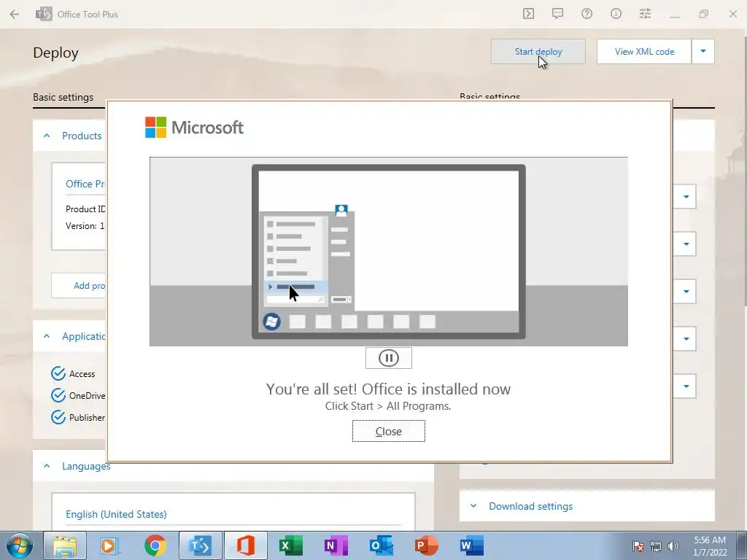Image resolution: width=747 pixels, height=560 pixels.
Task: Click Start deploy button
Action: tap(538, 52)
